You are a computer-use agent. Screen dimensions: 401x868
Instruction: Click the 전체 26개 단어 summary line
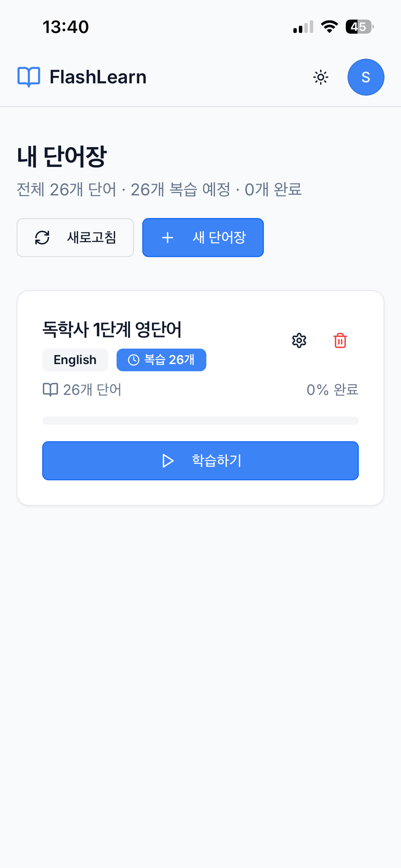pyautogui.click(x=159, y=190)
